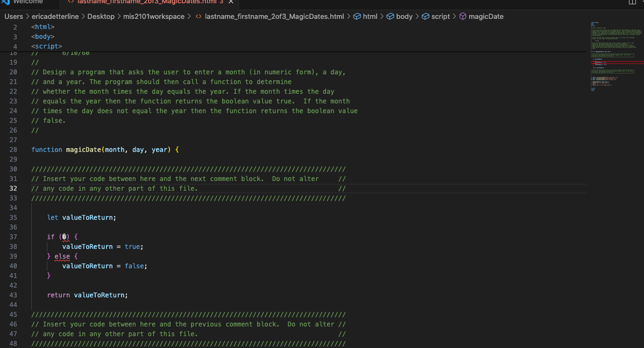Click the comment on line 46 about previous comment block
644x348 pixels.
(188, 324)
